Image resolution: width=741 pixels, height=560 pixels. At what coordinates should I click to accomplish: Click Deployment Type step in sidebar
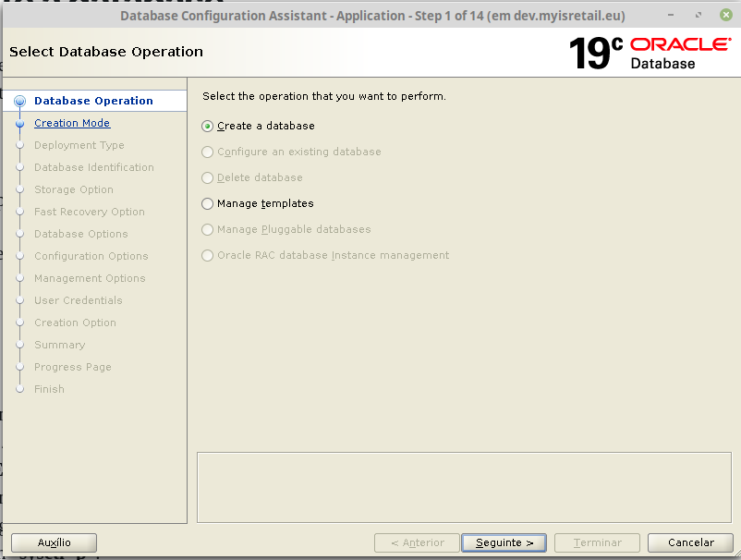[79, 145]
